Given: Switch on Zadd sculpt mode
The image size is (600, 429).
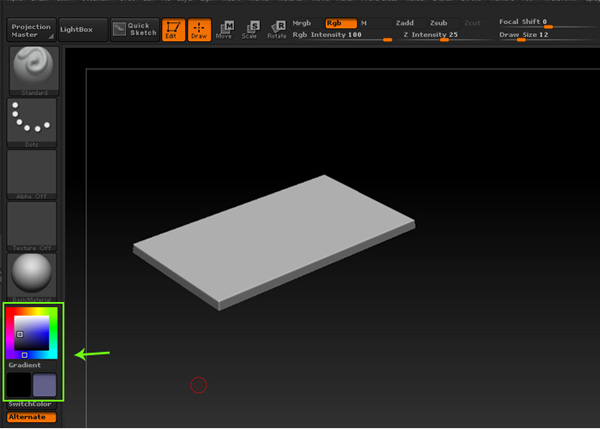Looking at the screenshot, I should (407, 22).
